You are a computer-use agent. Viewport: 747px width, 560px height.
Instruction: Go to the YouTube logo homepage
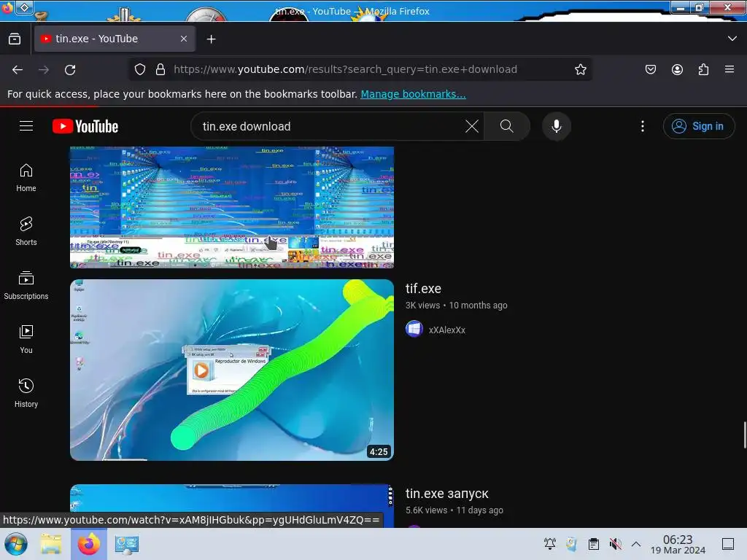click(x=85, y=126)
